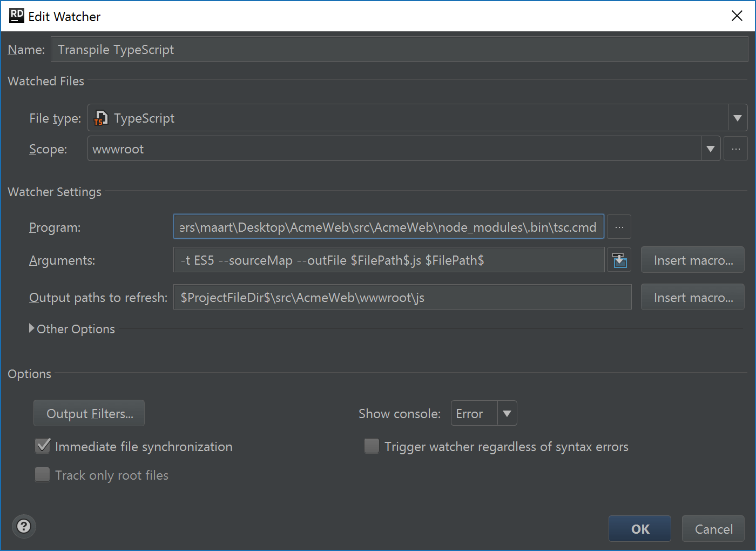Click the Cancel button
The image size is (756, 551).
click(713, 529)
